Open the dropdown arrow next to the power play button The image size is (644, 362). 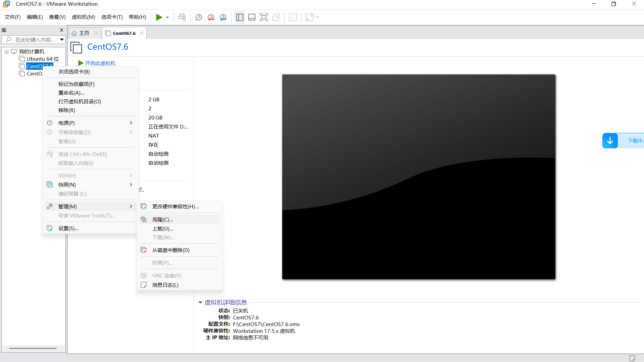[x=167, y=17]
